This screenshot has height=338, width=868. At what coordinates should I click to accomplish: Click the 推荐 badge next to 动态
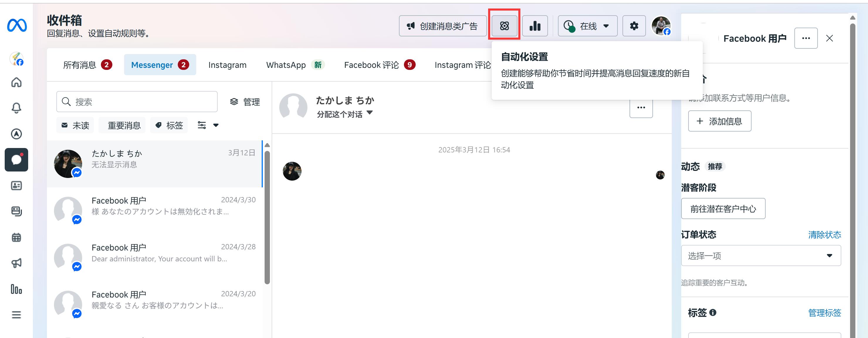coord(715,166)
